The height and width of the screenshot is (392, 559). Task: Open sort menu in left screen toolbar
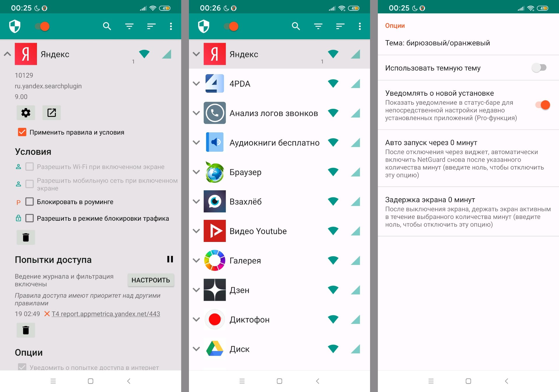[x=151, y=26]
